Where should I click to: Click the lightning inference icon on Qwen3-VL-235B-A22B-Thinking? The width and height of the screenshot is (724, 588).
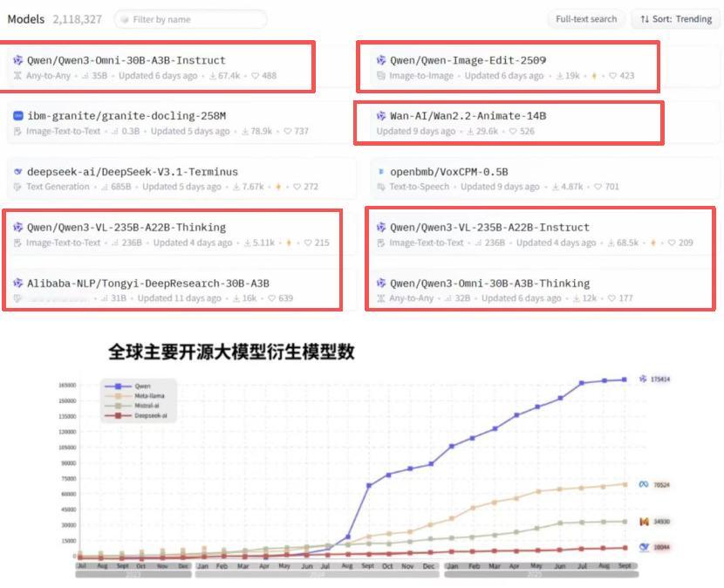coord(289,243)
